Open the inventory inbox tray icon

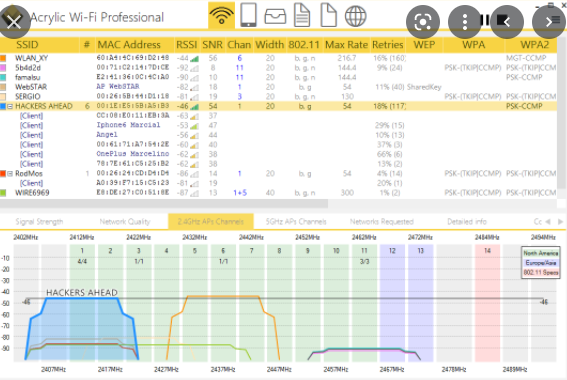click(275, 16)
